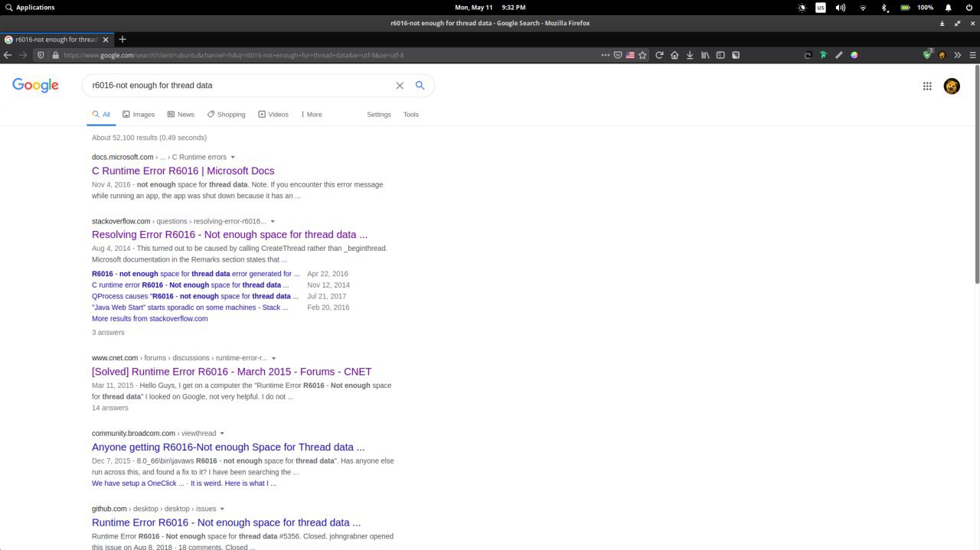The height and width of the screenshot is (550, 980).
Task: Open the Resolving Error R6016 Stack Overflow result
Action: click(230, 235)
